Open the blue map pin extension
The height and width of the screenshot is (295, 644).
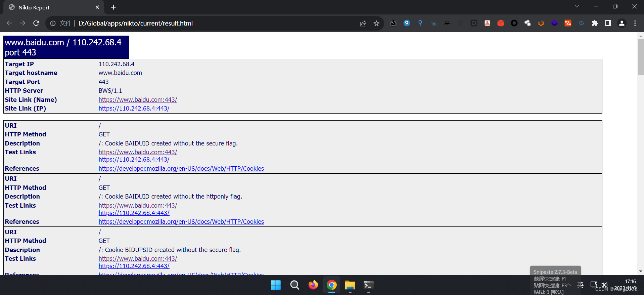coord(407,23)
